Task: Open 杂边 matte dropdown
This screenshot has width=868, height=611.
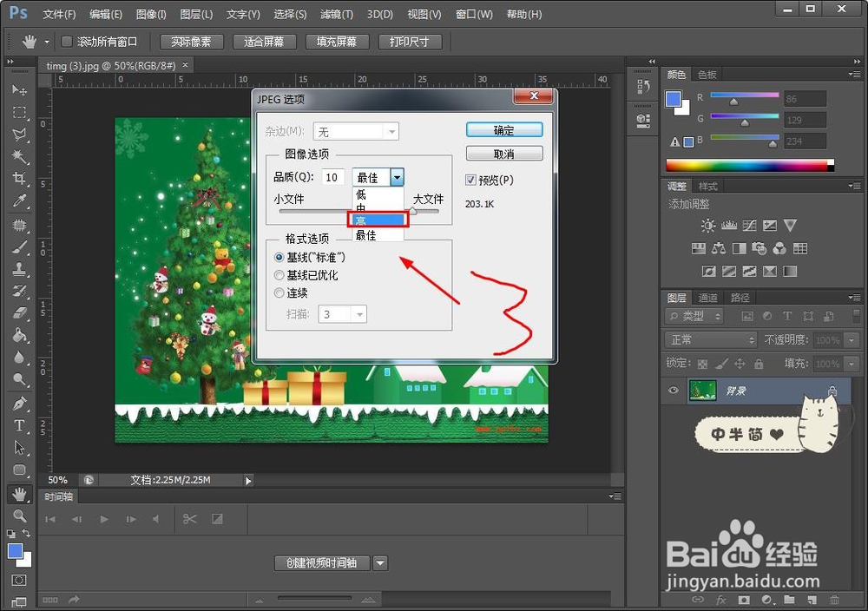Action: 356,132
